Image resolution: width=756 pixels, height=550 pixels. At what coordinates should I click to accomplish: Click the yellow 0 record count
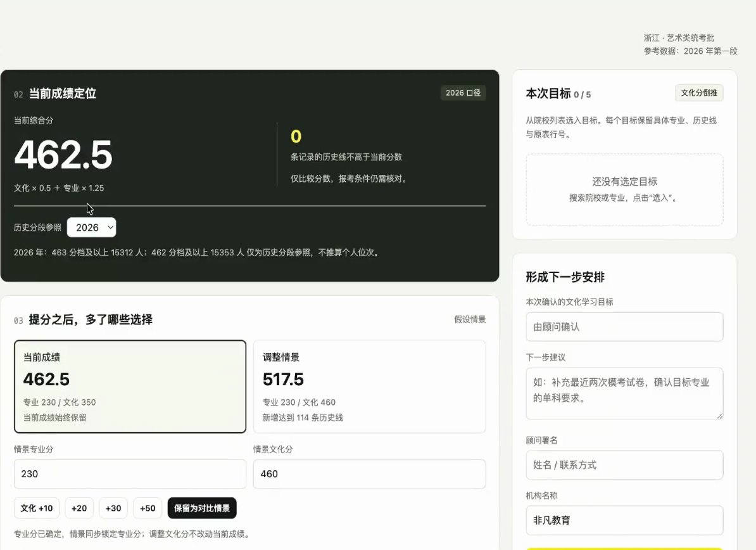(x=296, y=136)
